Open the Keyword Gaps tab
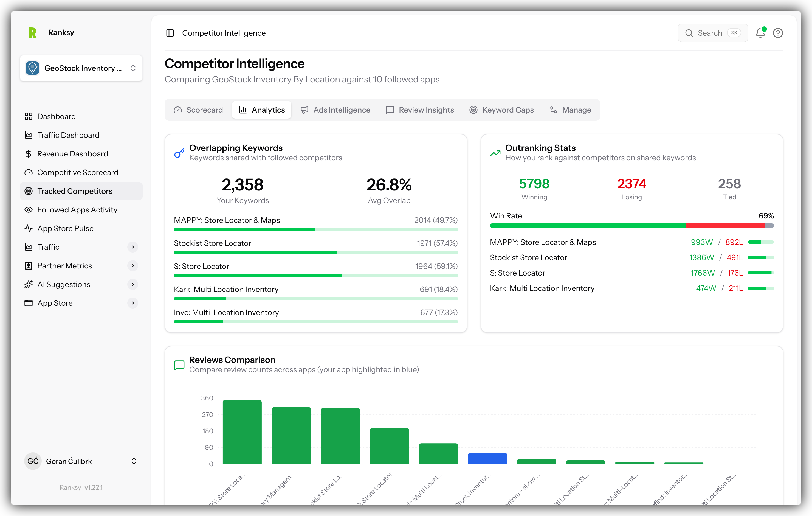The image size is (812, 516). [x=501, y=110]
